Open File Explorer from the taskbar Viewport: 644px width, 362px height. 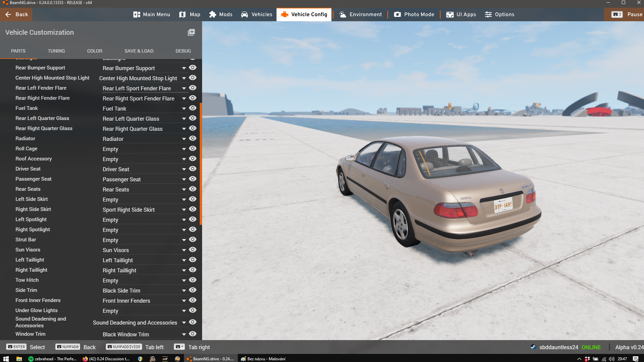[19, 359]
